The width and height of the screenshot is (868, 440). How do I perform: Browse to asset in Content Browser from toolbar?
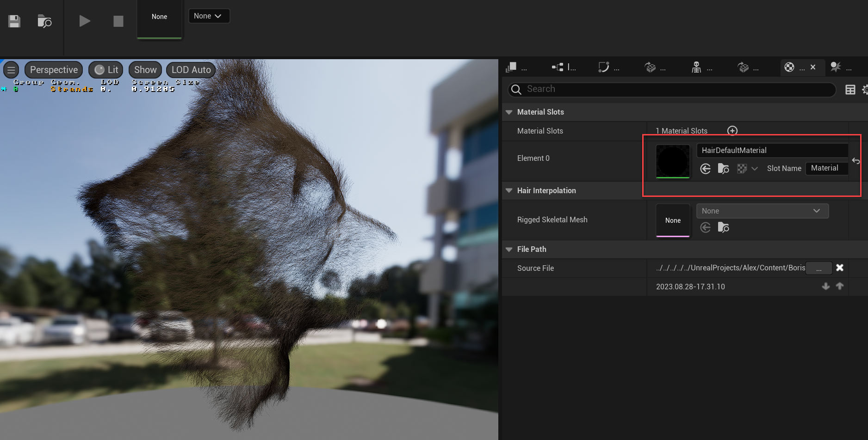[x=44, y=21]
